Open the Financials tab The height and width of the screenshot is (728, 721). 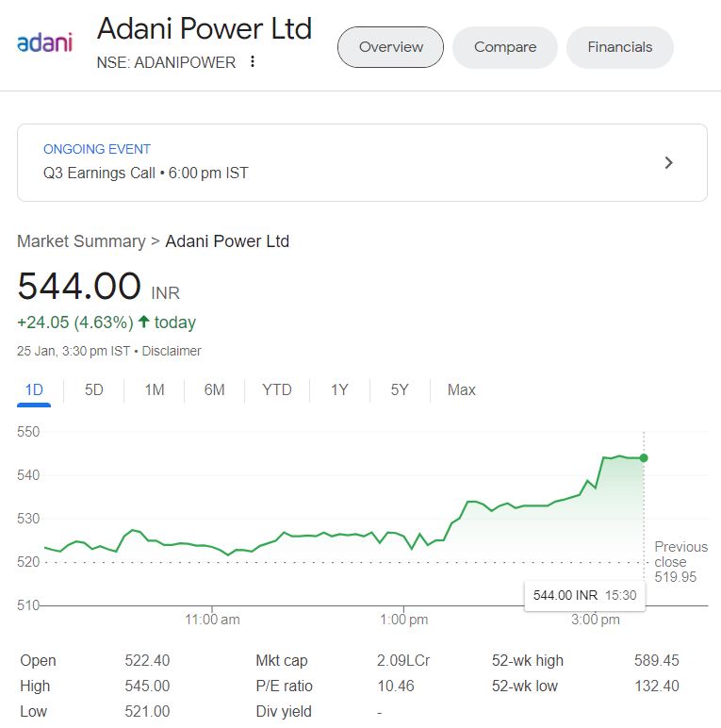[619, 47]
